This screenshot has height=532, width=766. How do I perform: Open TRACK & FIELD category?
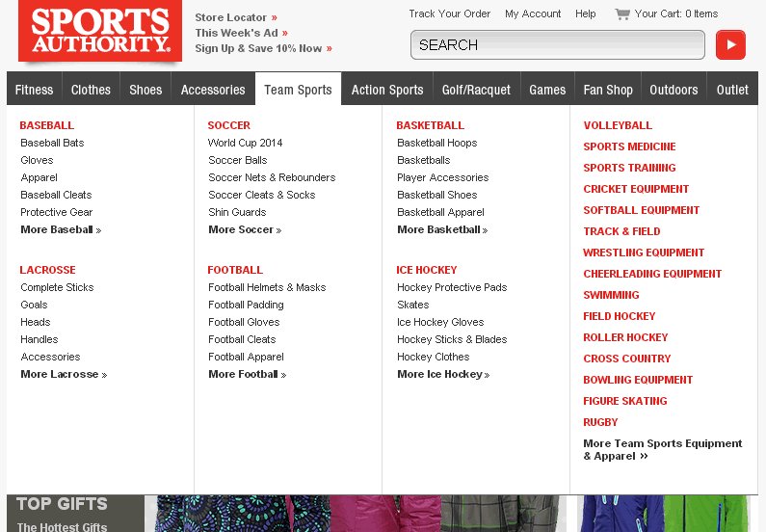coord(621,231)
